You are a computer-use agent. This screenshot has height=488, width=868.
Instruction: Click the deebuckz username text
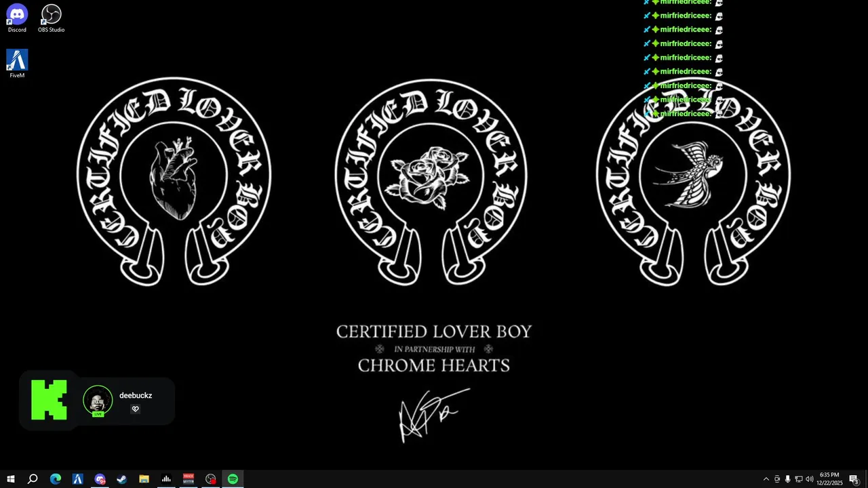click(136, 395)
